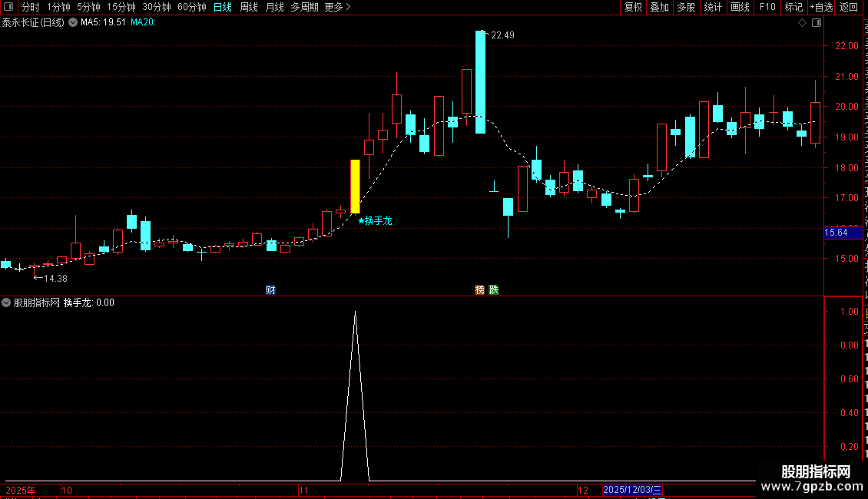868x499 pixels.
Task: Click the 统计 statistics button
Action: pyautogui.click(x=712, y=7)
